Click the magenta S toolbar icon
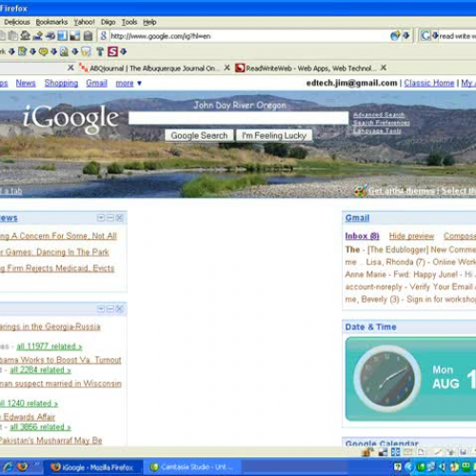This screenshot has height=476, width=476. (112, 51)
